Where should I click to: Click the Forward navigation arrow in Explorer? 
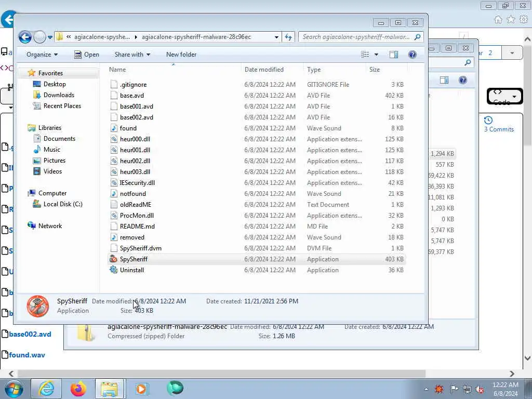pyautogui.click(x=39, y=37)
